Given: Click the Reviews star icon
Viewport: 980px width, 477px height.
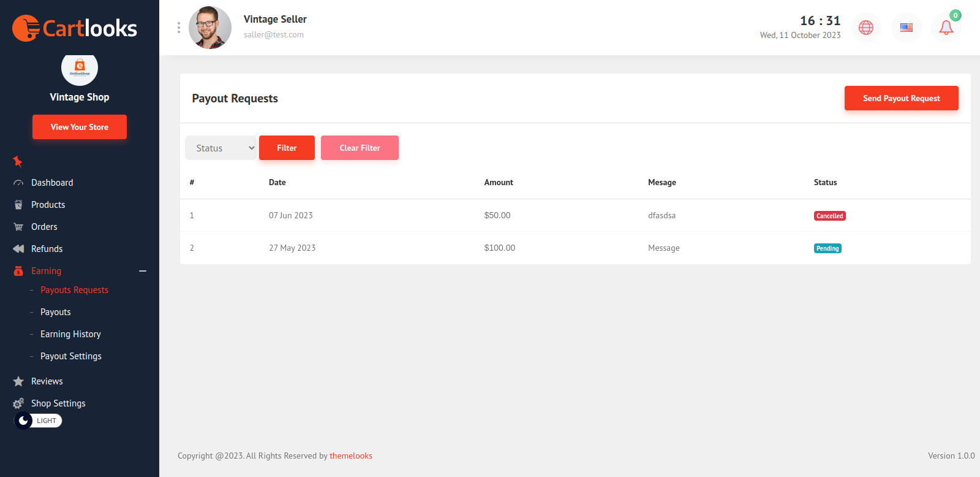Looking at the screenshot, I should coord(18,381).
